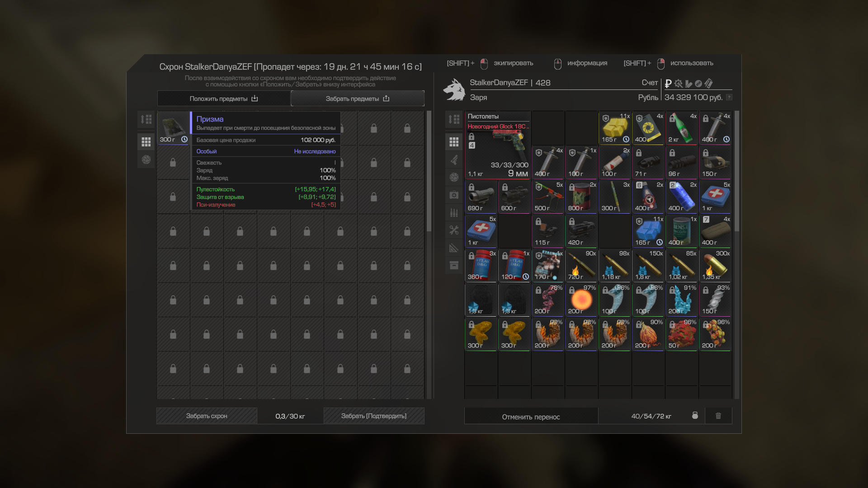This screenshot has height=488, width=868.
Task: Select the Новогодний Glock 18C pistol
Action: click(498, 145)
